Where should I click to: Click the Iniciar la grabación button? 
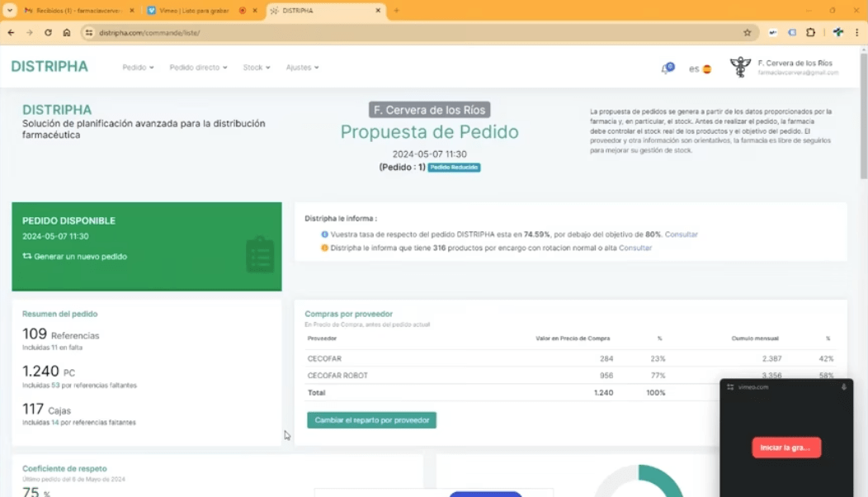pyautogui.click(x=786, y=447)
